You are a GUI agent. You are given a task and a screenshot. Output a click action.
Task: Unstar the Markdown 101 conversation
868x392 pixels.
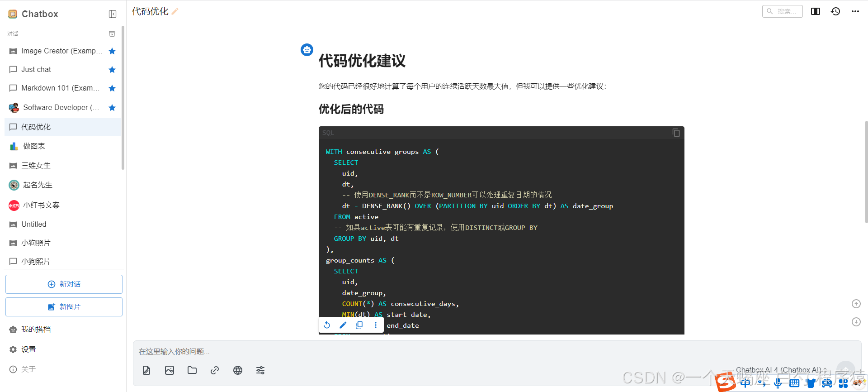click(x=112, y=88)
